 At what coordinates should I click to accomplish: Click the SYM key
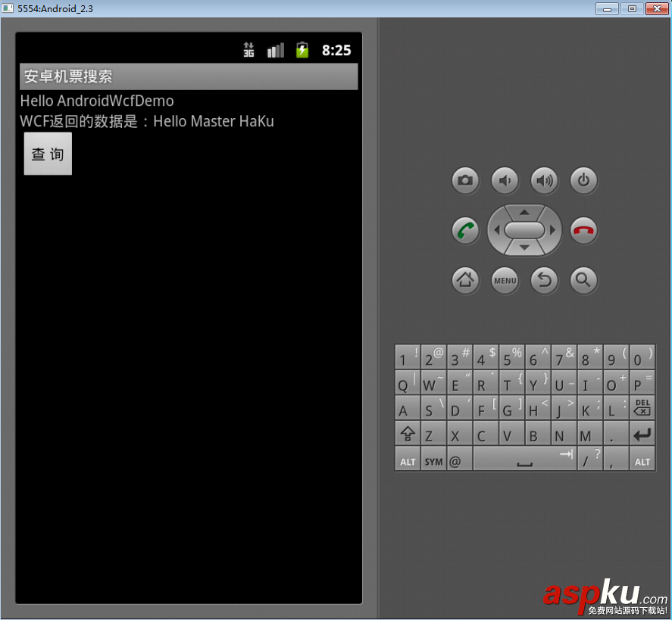click(x=433, y=459)
